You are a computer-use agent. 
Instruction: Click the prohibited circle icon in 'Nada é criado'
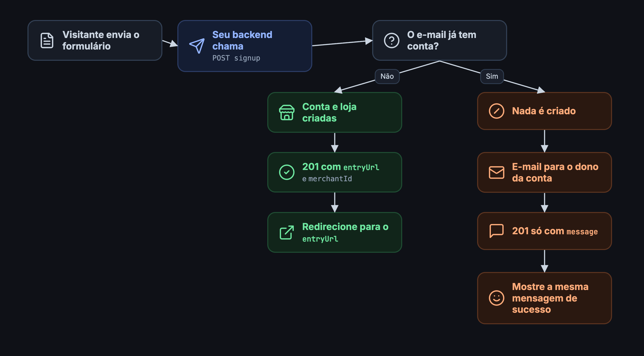point(496,111)
